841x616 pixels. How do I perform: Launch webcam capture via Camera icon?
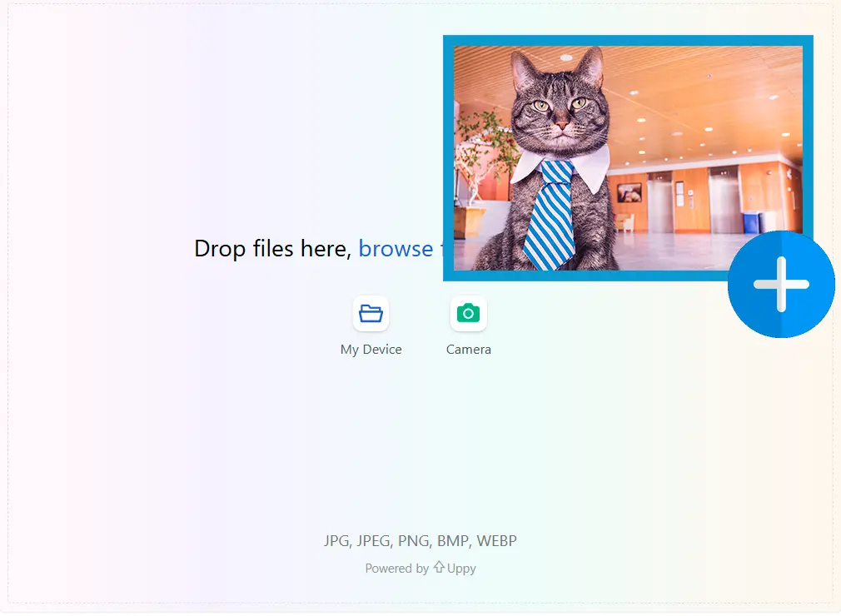click(x=468, y=313)
